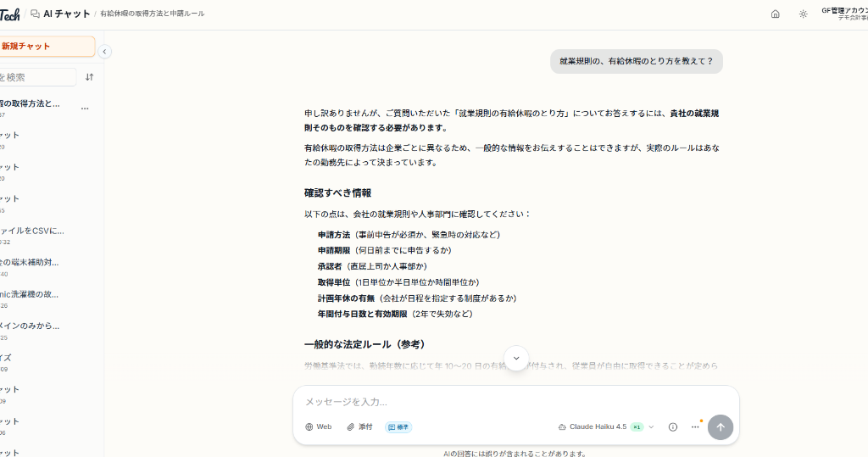This screenshot has height=457, width=868.
Task: Toggle the blue standard mode chip
Action: (x=398, y=427)
